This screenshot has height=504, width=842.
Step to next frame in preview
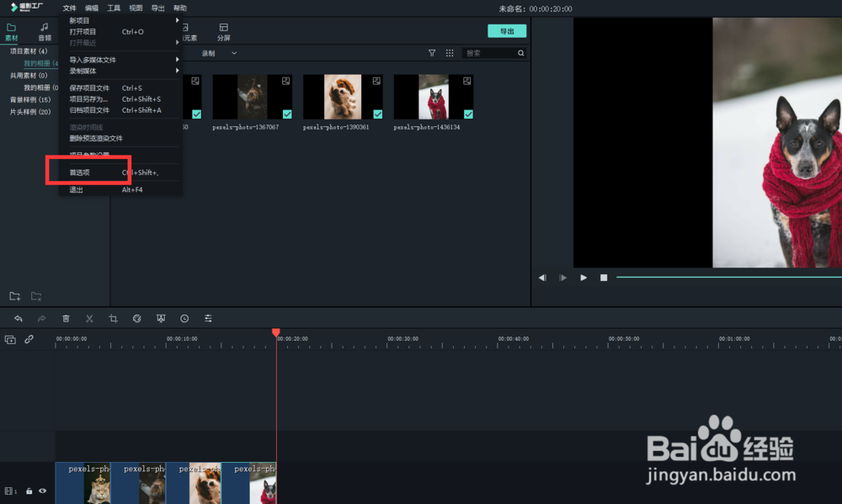click(x=562, y=278)
